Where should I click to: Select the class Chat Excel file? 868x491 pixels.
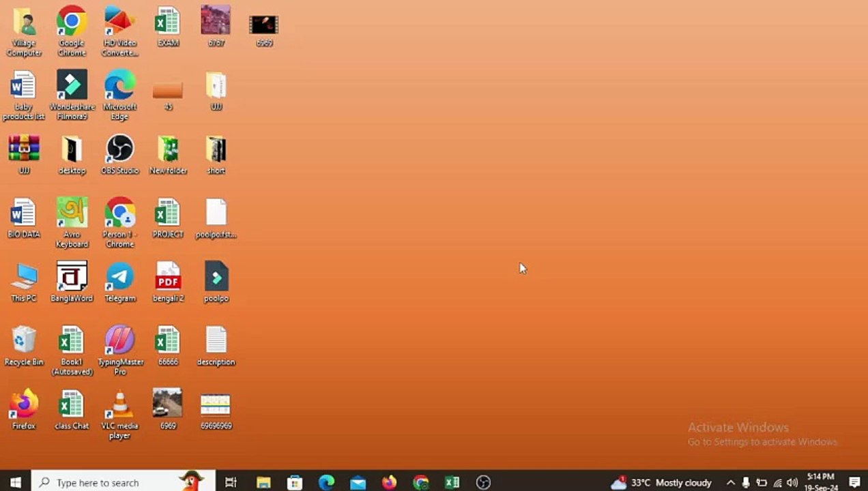point(72,409)
